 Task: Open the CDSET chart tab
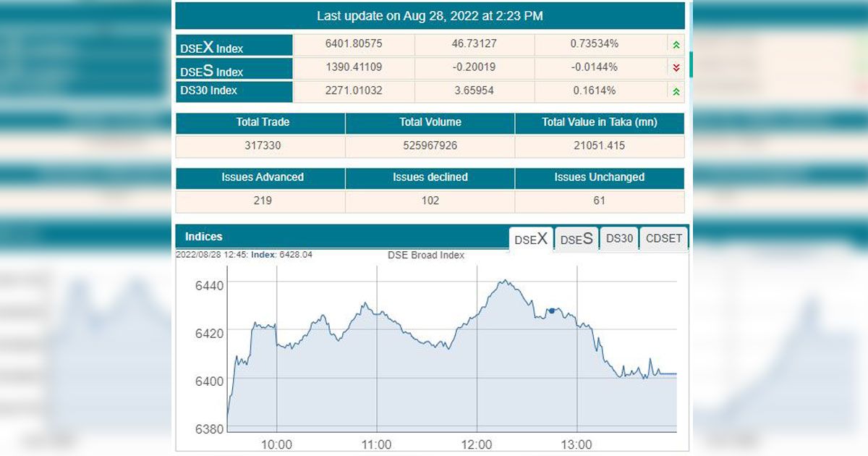[x=664, y=238]
